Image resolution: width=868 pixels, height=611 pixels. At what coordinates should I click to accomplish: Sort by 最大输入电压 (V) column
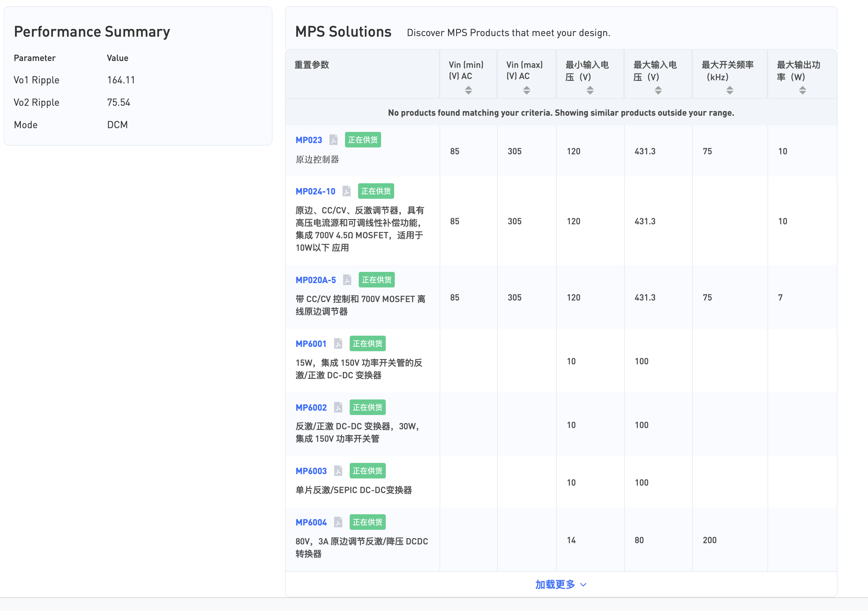(658, 90)
